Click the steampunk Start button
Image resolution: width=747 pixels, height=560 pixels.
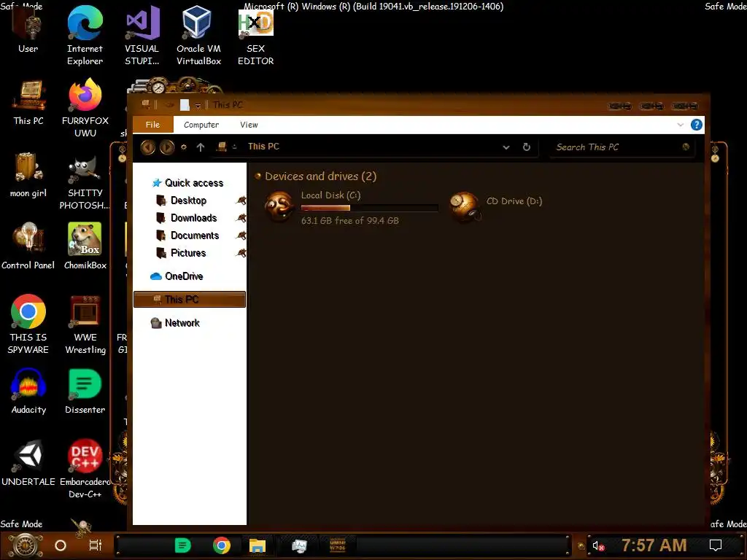click(26, 545)
